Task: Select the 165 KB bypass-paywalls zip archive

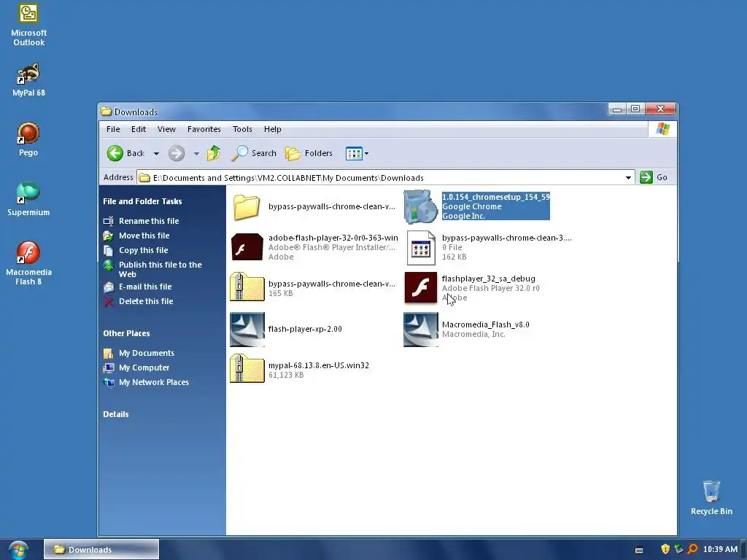Action: point(247,287)
